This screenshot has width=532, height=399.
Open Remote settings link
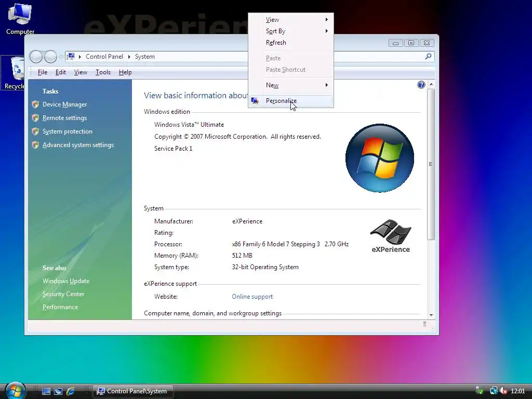coord(64,118)
